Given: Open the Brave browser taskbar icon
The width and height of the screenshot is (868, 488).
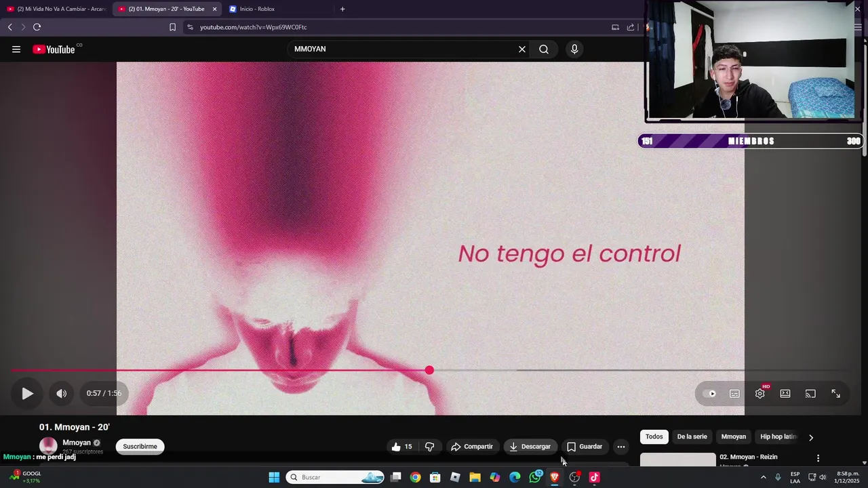Looking at the screenshot, I should tap(555, 477).
